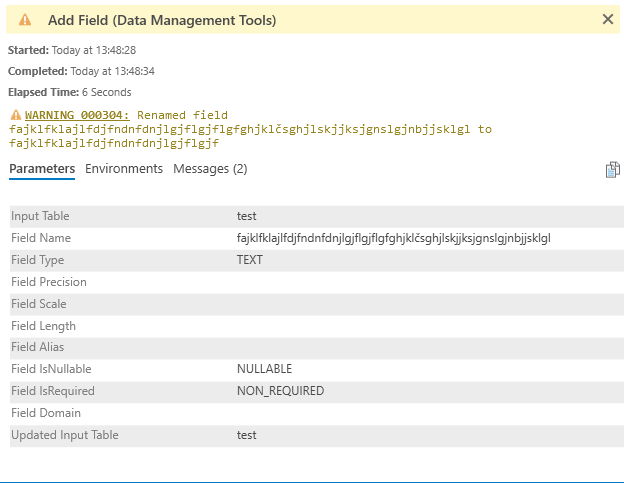Screen dimensions: 624x483
Task: Click the small warning icon beside WARNING 000304
Action: point(15,115)
